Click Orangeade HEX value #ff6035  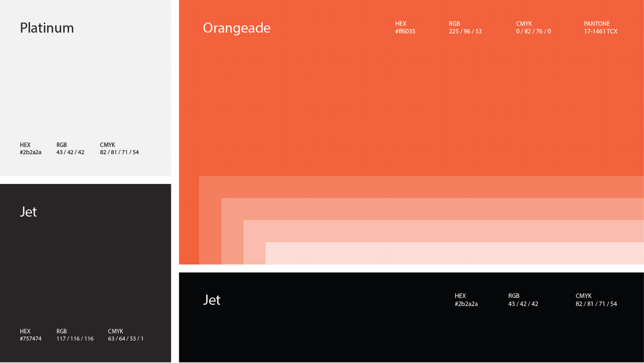pos(405,32)
